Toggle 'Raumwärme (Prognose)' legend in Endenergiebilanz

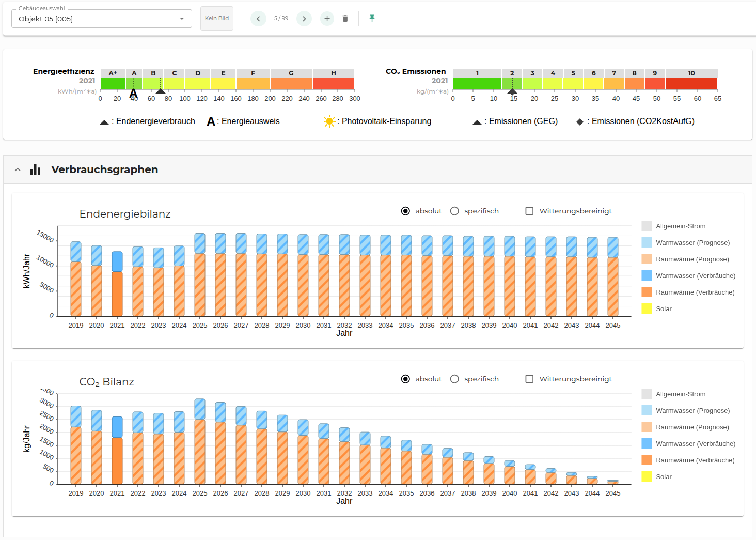(692, 259)
